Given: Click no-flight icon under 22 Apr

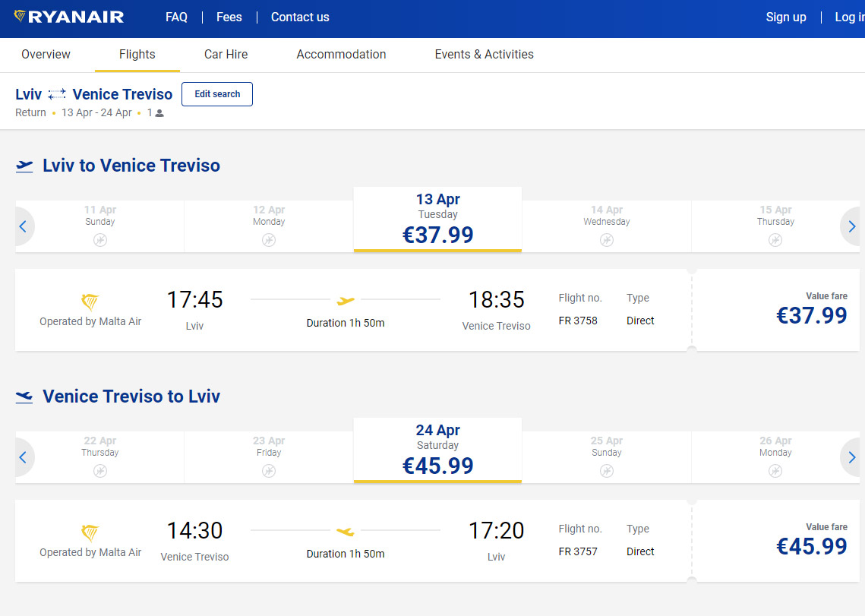Looking at the screenshot, I should pyautogui.click(x=99, y=471).
